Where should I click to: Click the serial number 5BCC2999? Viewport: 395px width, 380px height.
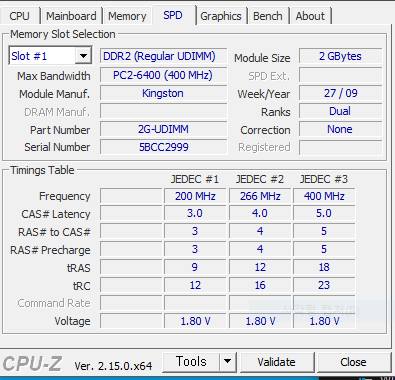[163, 147]
